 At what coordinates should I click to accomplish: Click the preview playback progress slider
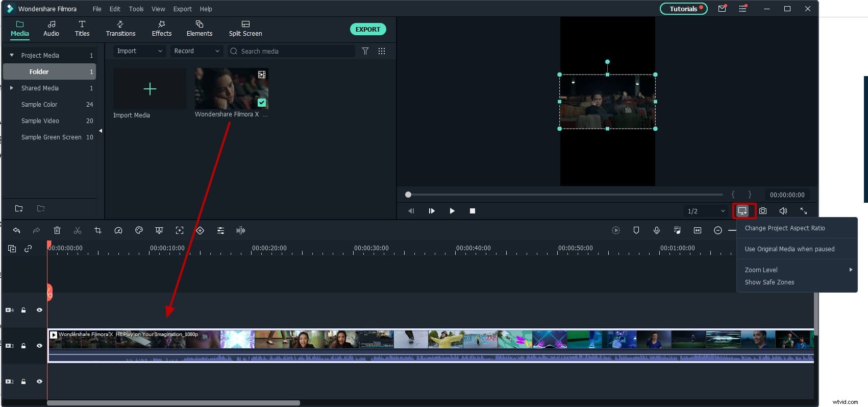(564, 195)
